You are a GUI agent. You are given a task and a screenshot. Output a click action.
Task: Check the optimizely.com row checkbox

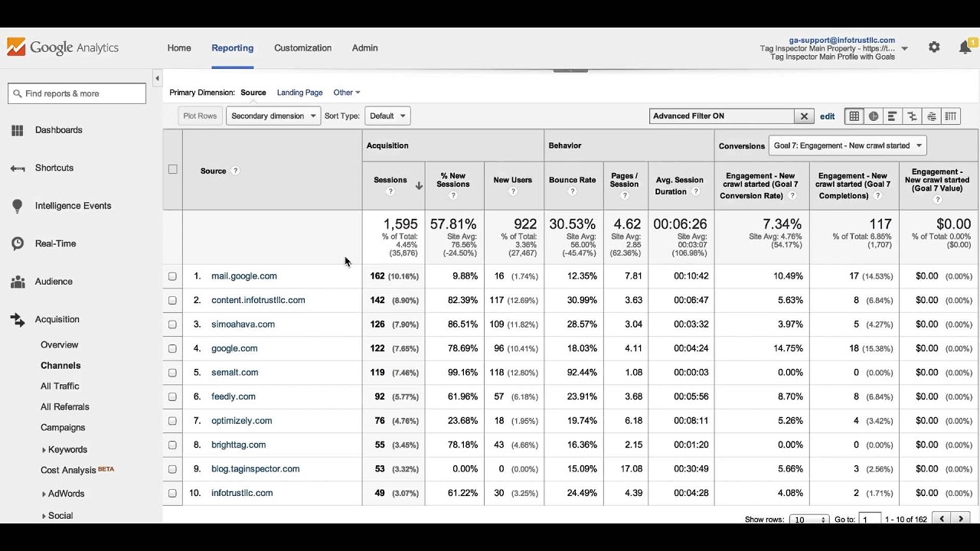pyautogui.click(x=172, y=421)
